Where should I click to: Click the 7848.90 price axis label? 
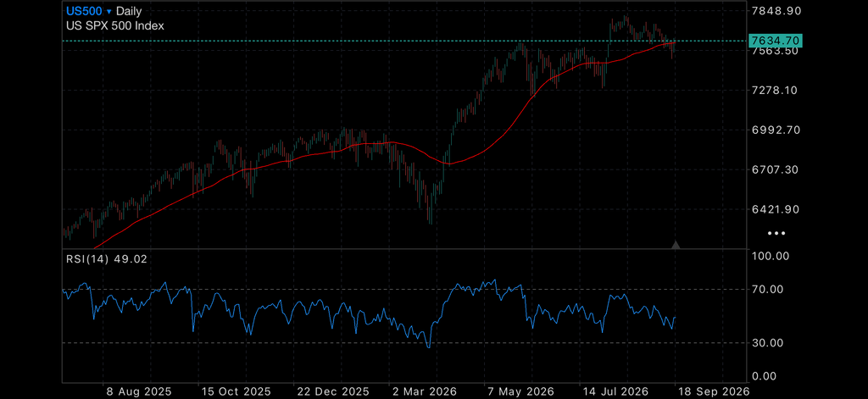[776, 10]
